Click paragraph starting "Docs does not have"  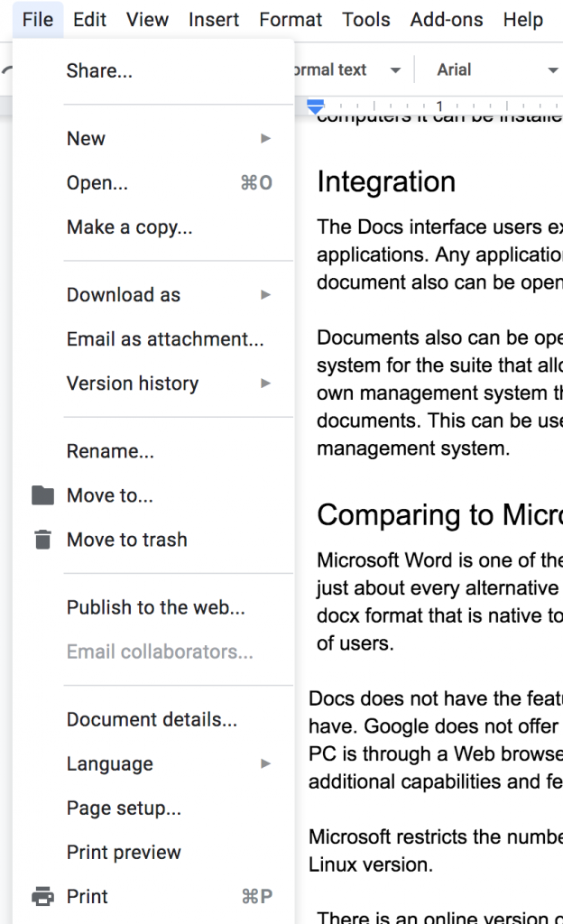(x=436, y=740)
